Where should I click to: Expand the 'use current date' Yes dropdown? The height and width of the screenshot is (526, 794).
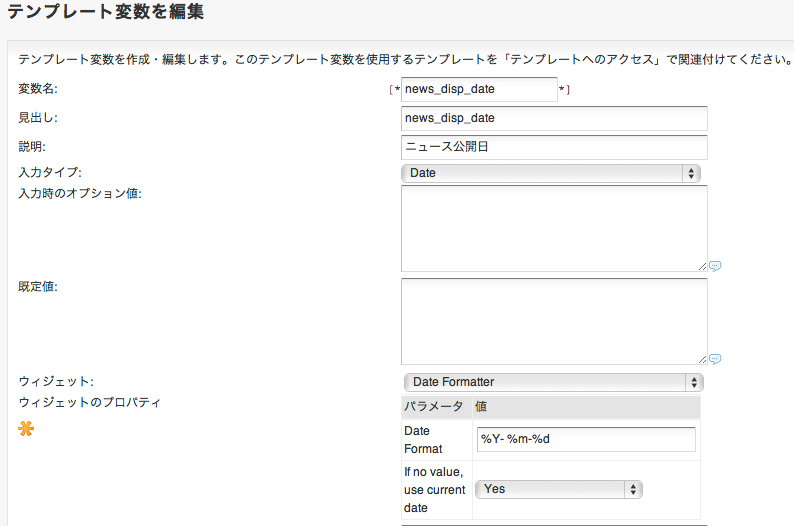(559, 489)
